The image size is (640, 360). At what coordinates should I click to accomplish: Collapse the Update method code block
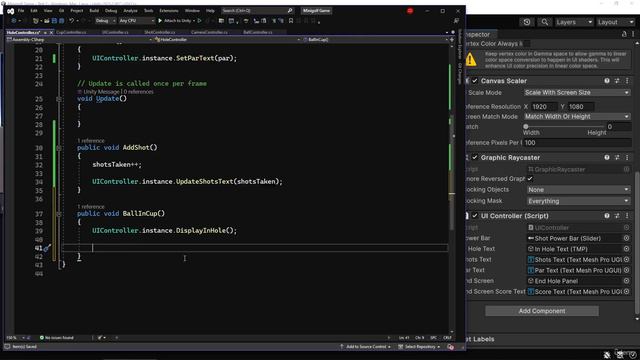click(x=59, y=99)
